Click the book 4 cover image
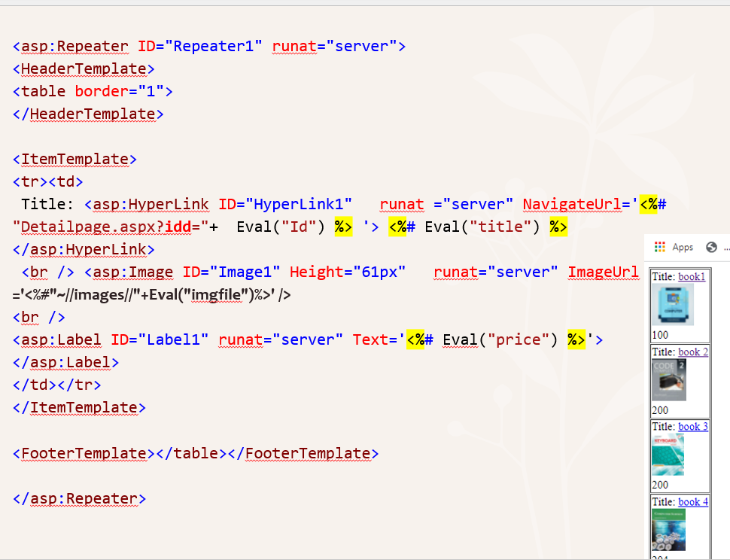This screenshot has width=730, height=560. tap(668, 529)
